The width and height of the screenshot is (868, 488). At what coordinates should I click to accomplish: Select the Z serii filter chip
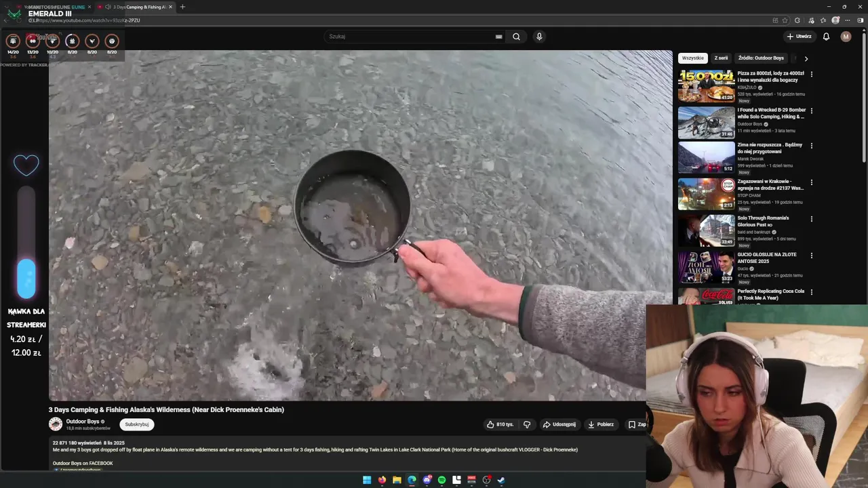[x=721, y=58]
